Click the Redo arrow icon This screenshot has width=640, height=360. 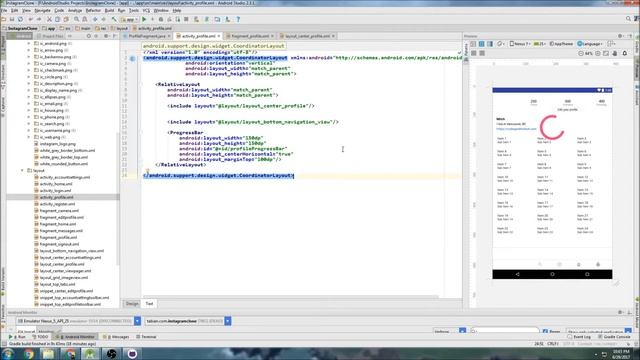coord(39,19)
